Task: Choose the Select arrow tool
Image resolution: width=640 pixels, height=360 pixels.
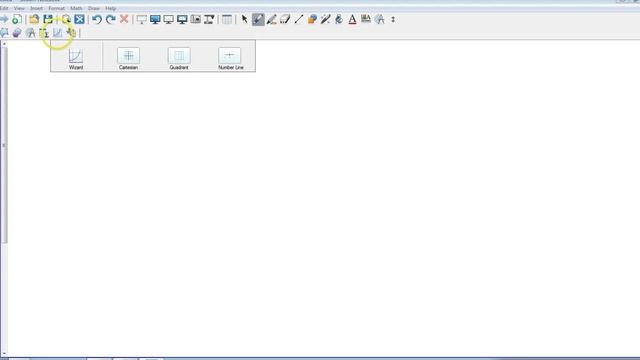Action: tap(244, 19)
